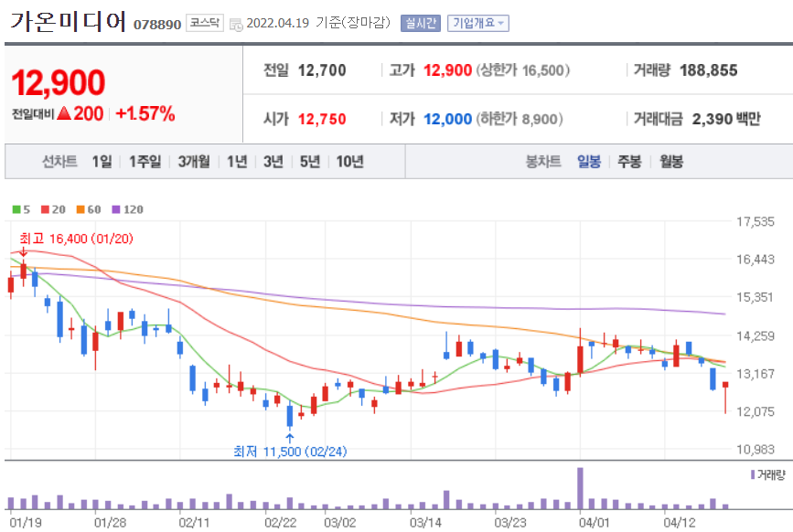This screenshot has width=793, height=532.
Task: Click the orange 60-day moving average swatch
Action: coord(80,209)
